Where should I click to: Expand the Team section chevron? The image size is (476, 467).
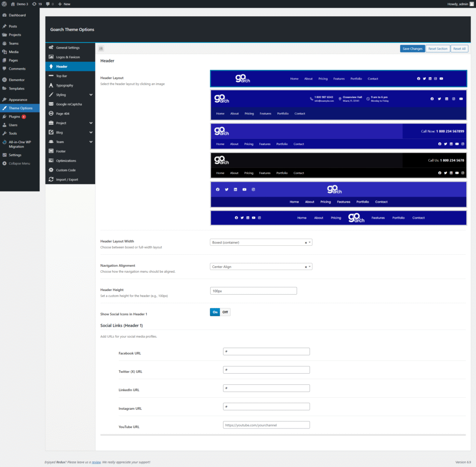[91, 142]
